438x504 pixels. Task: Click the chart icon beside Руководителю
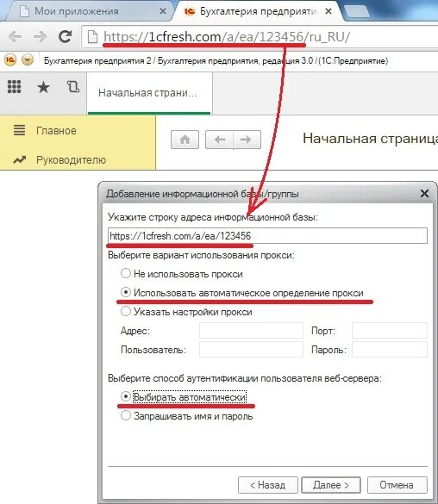(x=19, y=159)
